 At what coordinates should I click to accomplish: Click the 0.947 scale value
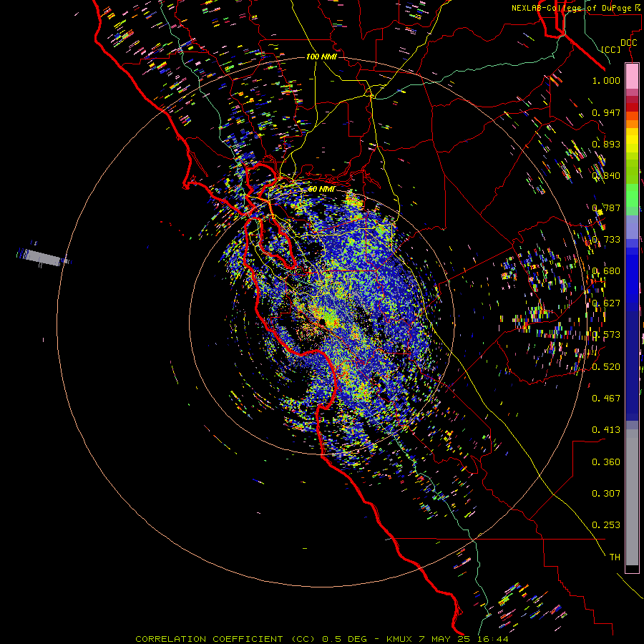606,112
